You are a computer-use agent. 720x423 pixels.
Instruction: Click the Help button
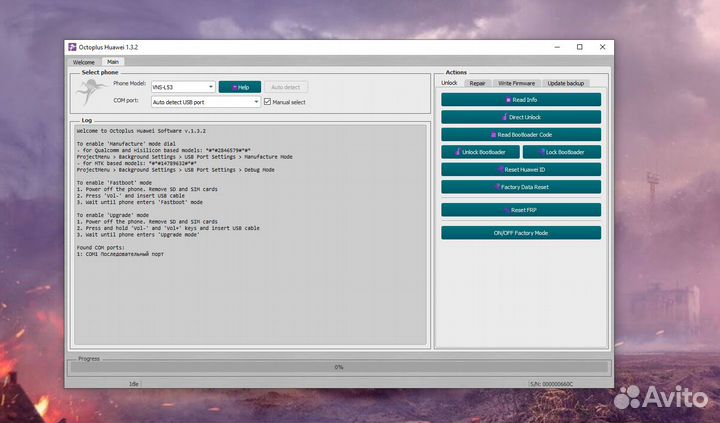click(x=240, y=87)
